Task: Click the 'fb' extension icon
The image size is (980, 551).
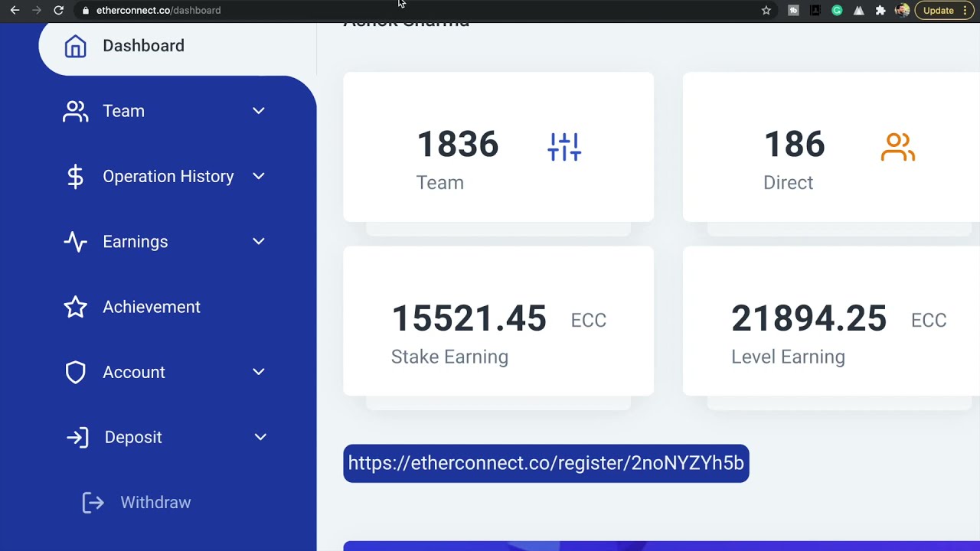Action: coord(793,10)
